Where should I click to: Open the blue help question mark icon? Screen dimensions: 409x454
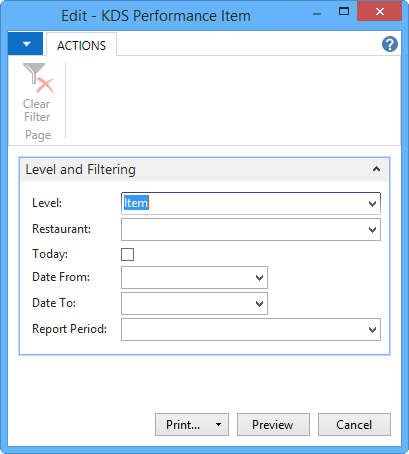click(x=390, y=44)
